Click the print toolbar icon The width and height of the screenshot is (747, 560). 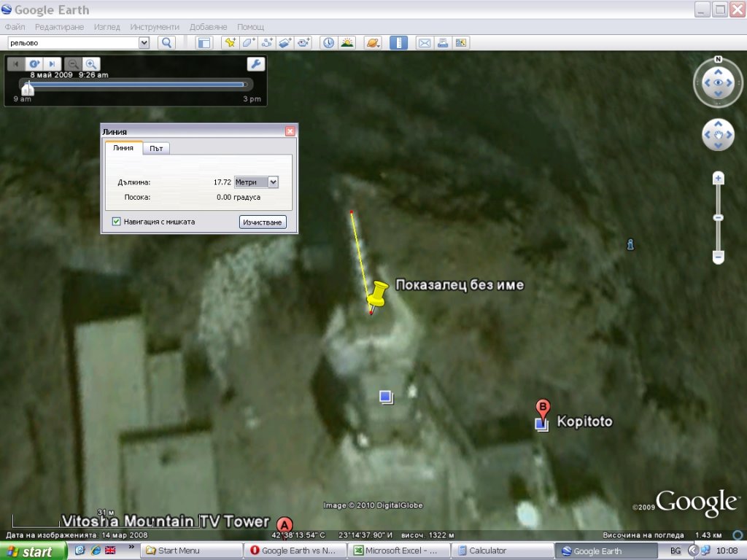click(443, 43)
